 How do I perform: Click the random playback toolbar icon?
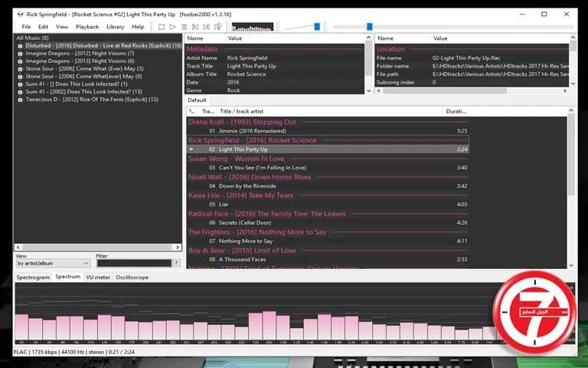pyautogui.click(x=218, y=27)
